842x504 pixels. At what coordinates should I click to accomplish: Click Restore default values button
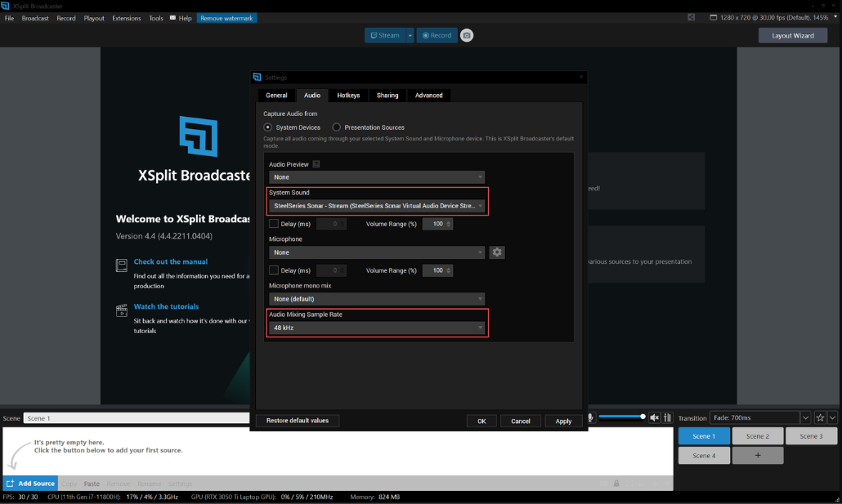point(298,421)
